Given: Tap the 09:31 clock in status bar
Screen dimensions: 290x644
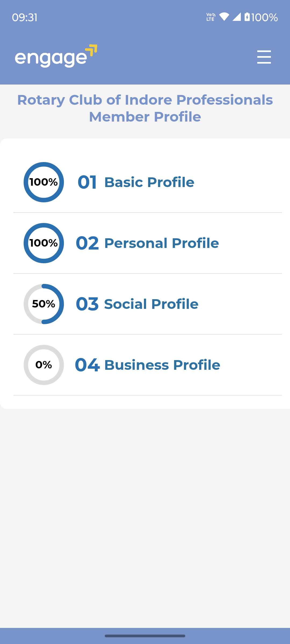Looking at the screenshot, I should 25,17.
